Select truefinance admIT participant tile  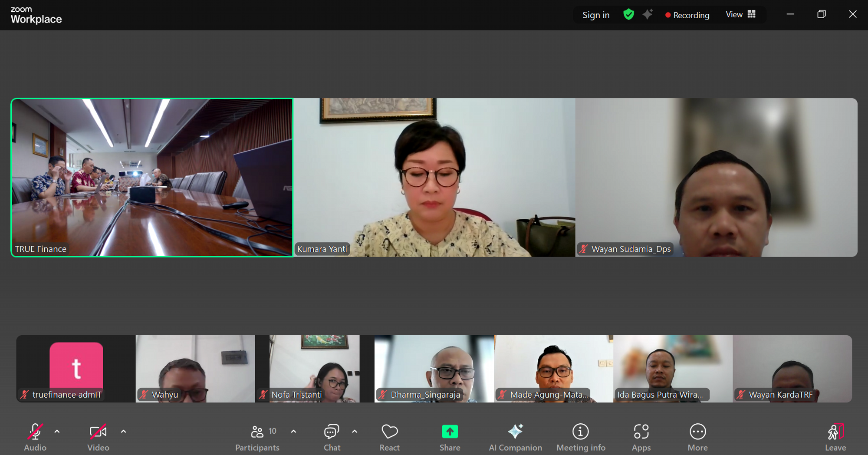point(76,369)
